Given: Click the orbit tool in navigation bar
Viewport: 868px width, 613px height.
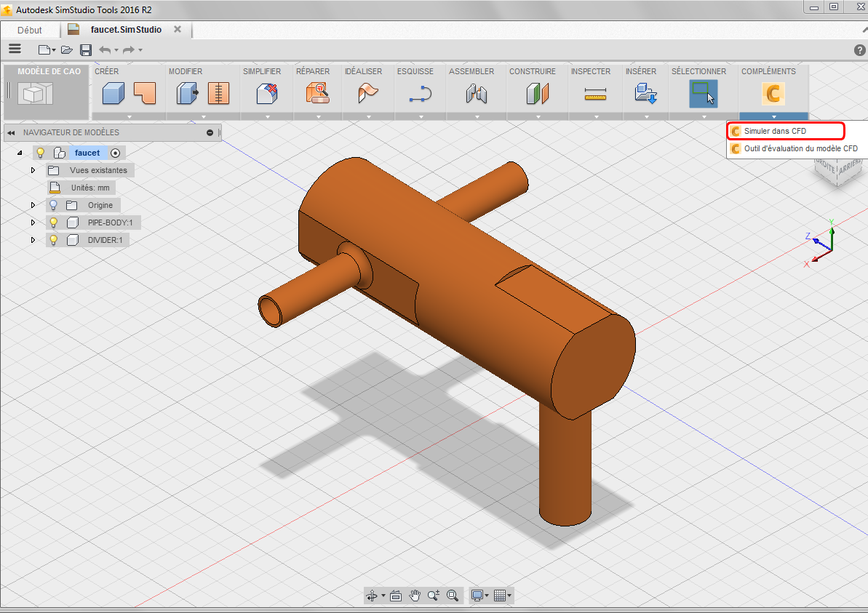Looking at the screenshot, I should 372,596.
